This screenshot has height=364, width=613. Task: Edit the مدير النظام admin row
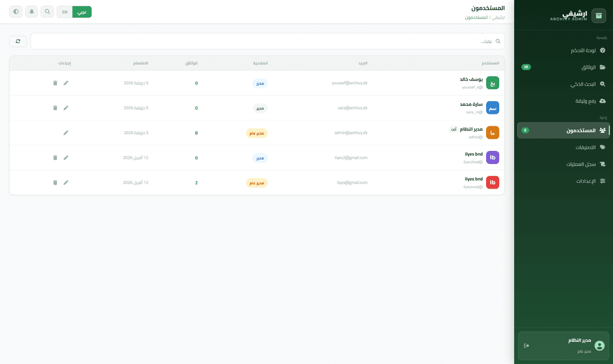pos(66,133)
